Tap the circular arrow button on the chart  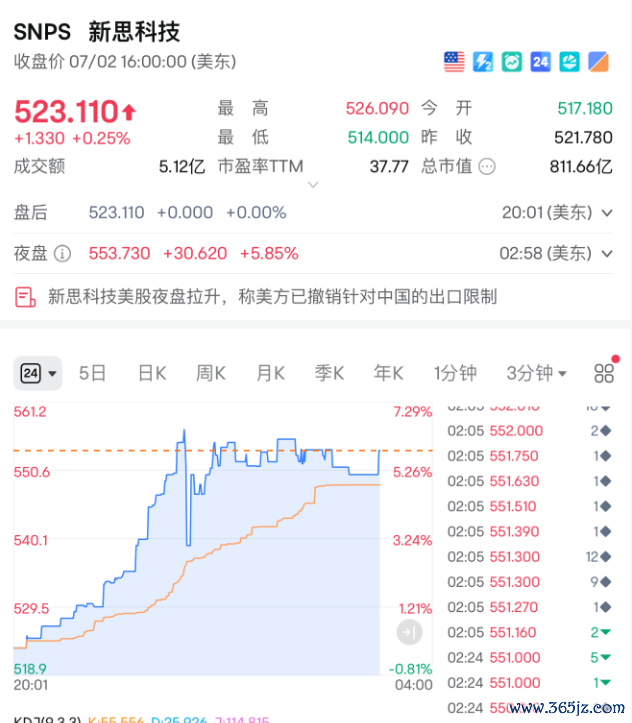[409, 632]
